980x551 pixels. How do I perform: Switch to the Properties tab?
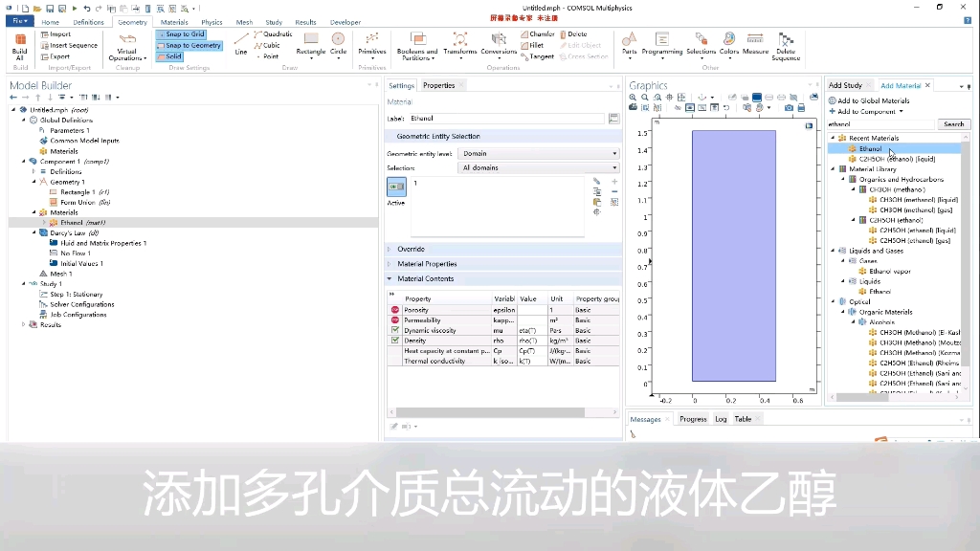[x=438, y=85]
